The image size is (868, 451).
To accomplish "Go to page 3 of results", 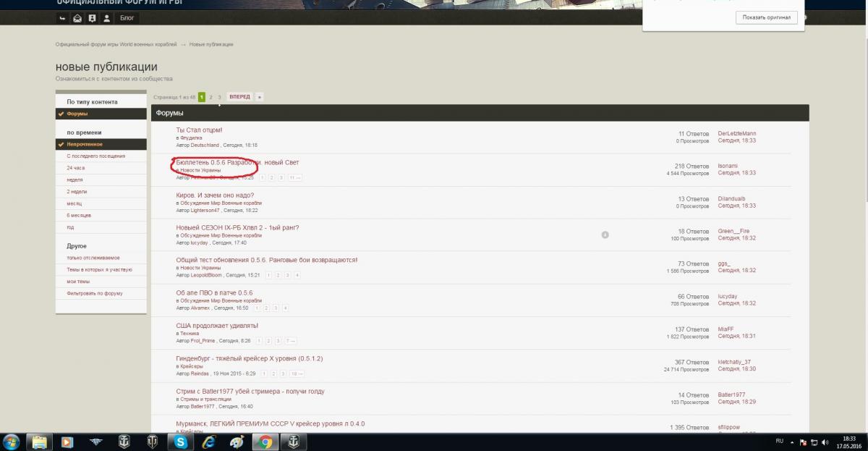I will [x=219, y=97].
